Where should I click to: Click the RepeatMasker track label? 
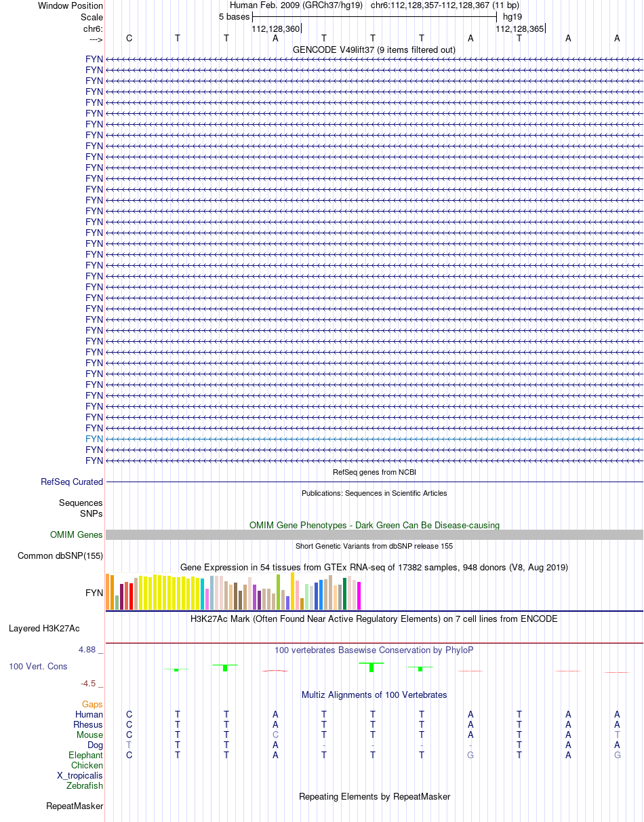75,806
